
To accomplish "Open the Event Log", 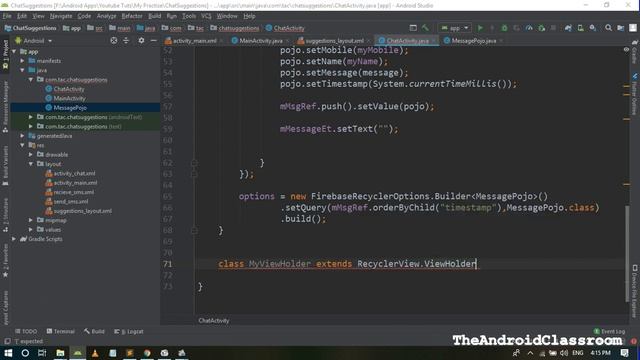I will coord(609,331).
